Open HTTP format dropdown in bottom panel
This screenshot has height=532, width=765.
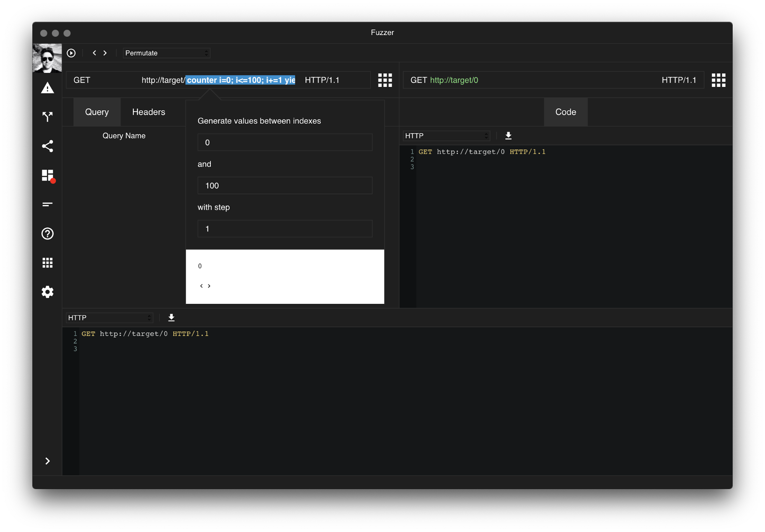[109, 318]
